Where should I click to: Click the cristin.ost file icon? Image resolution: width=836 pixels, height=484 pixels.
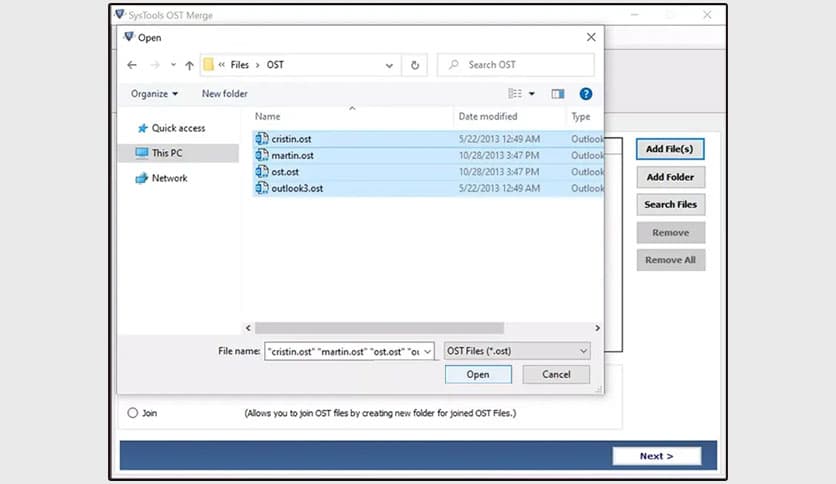coord(262,139)
